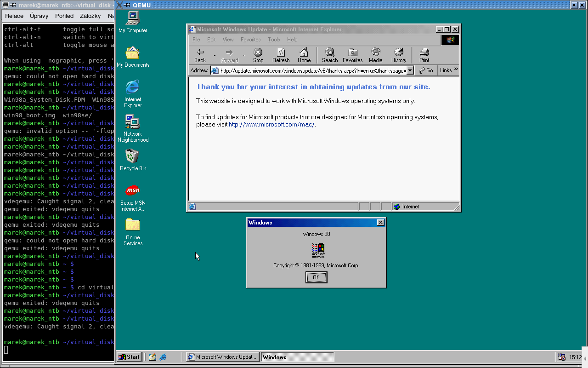The image size is (588, 368).
Task: Open the Tools menu in Internet Explorer
Action: pyautogui.click(x=274, y=40)
